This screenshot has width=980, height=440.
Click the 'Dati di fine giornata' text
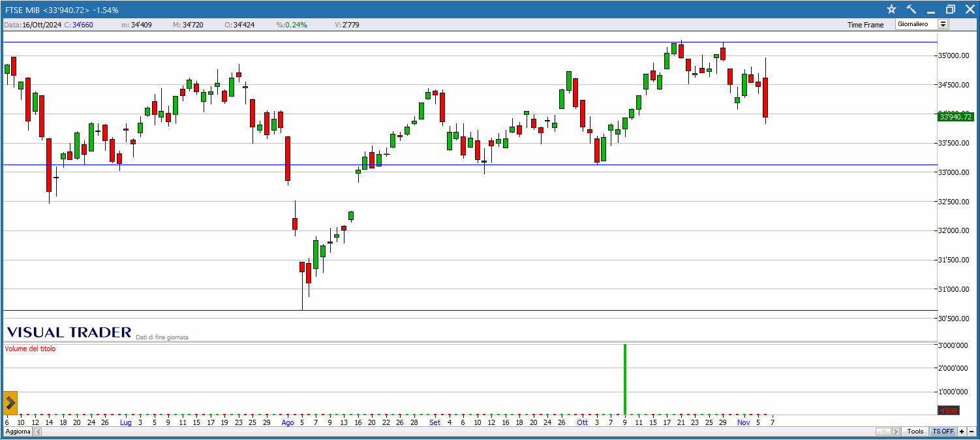162,338
